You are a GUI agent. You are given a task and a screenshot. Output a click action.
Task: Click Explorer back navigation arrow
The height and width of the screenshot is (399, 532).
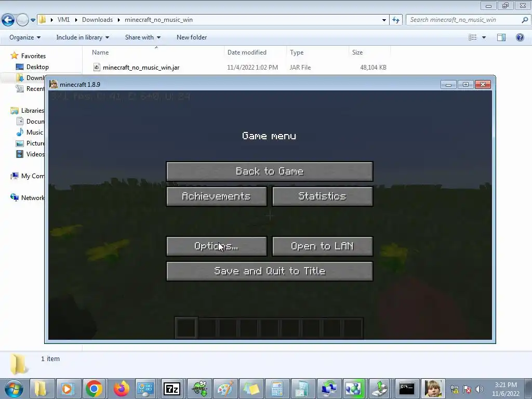pyautogui.click(x=8, y=20)
